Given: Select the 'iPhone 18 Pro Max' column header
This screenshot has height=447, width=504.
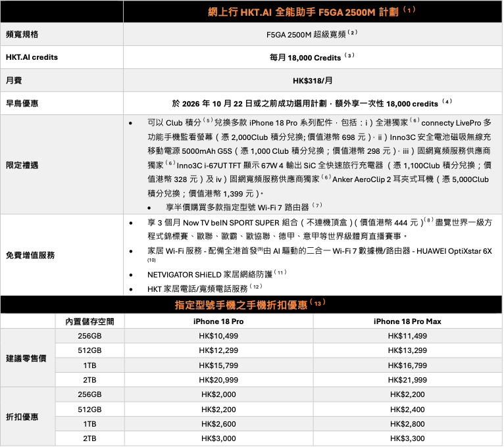Looking at the screenshot, I should (407, 321).
